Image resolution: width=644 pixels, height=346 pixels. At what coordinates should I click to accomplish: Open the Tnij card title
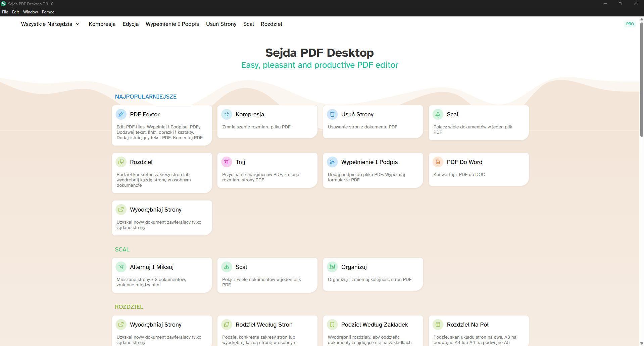240,162
